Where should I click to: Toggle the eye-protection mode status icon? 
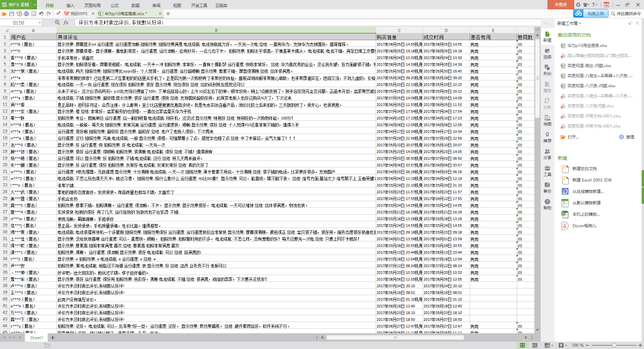coord(561,345)
